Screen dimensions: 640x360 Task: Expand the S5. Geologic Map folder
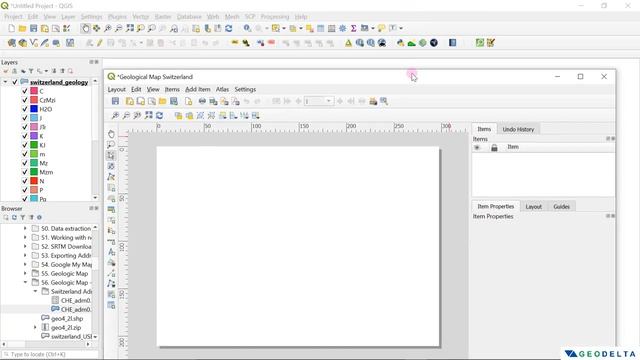25,273
